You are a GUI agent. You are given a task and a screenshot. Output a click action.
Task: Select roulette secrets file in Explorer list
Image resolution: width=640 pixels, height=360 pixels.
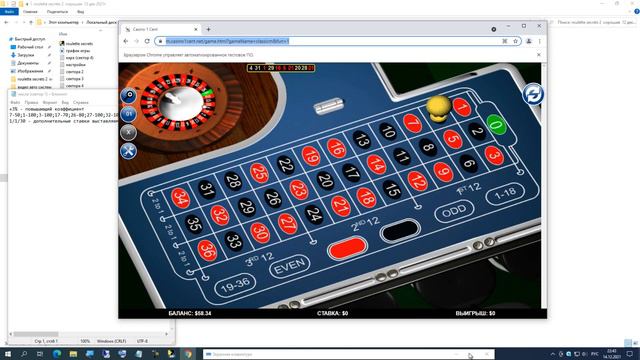tap(79, 43)
